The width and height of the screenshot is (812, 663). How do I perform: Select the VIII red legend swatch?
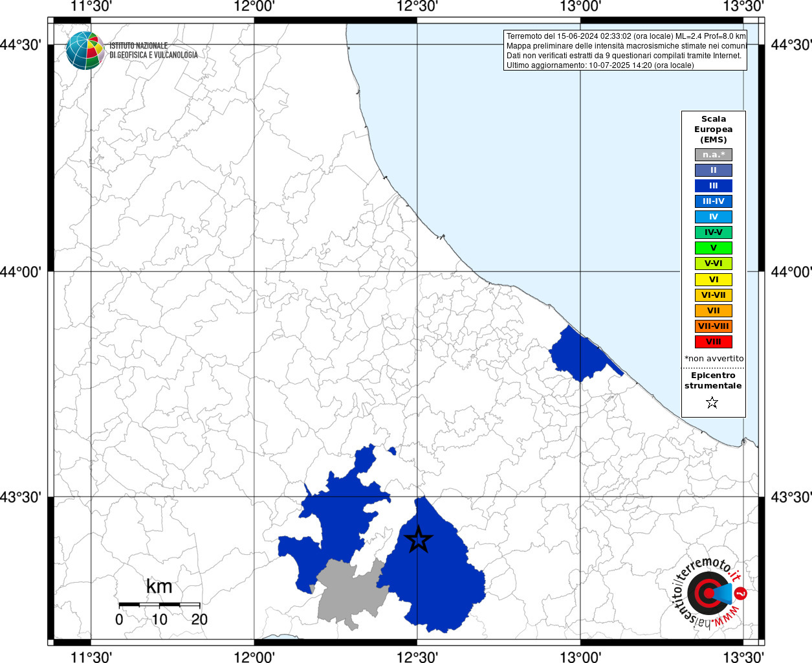714,342
